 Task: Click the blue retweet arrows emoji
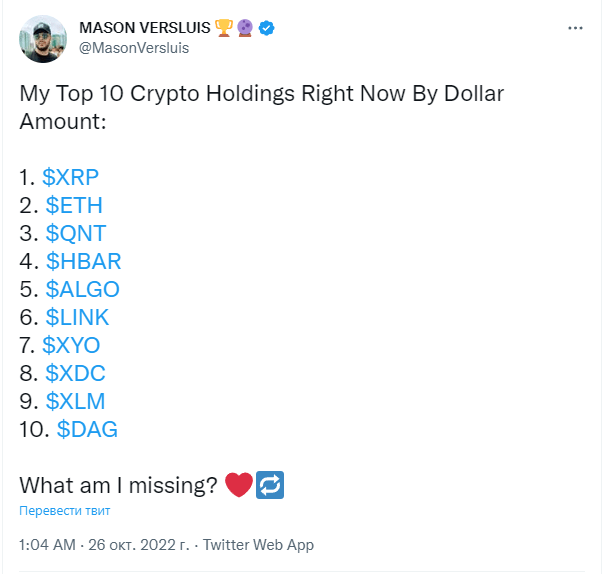pos(270,485)
